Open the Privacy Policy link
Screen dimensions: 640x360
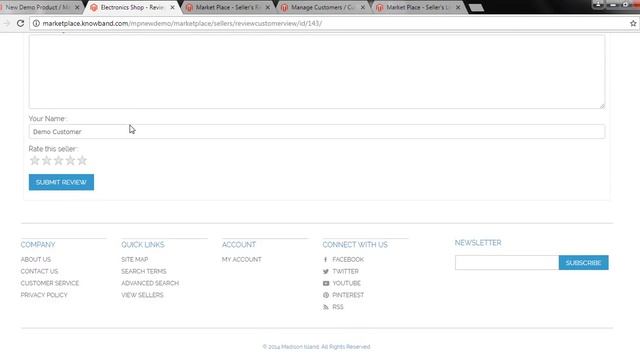[44, 295]
